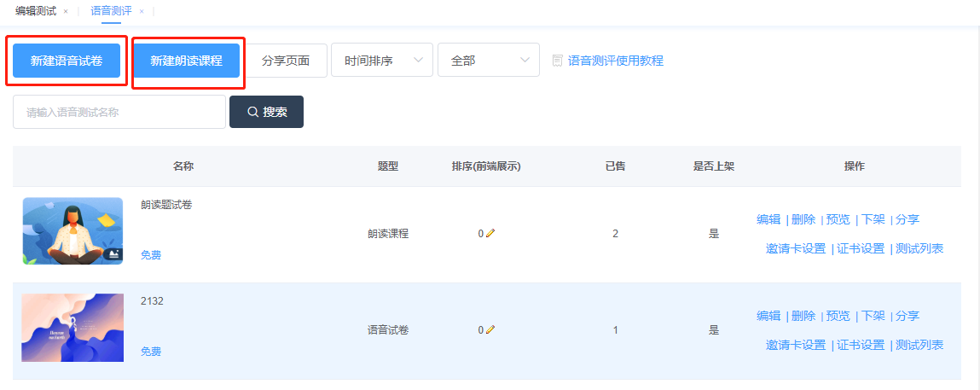Switch to the 编辑测试 tab
This screenshot has width=980, height=390.
[36, 11]
